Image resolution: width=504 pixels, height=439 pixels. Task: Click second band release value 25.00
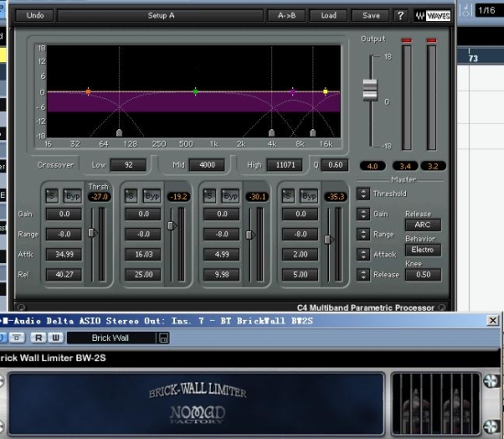[x=143, y=274]
